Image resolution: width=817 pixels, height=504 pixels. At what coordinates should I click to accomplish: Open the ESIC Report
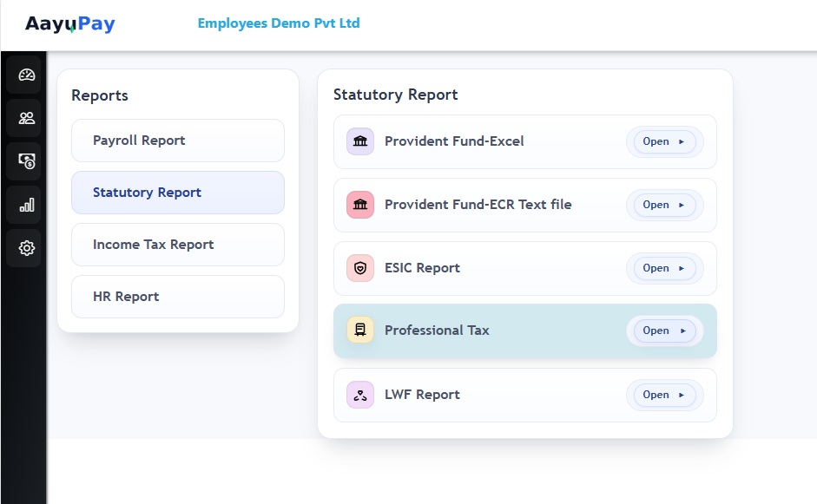pos(664,268)
